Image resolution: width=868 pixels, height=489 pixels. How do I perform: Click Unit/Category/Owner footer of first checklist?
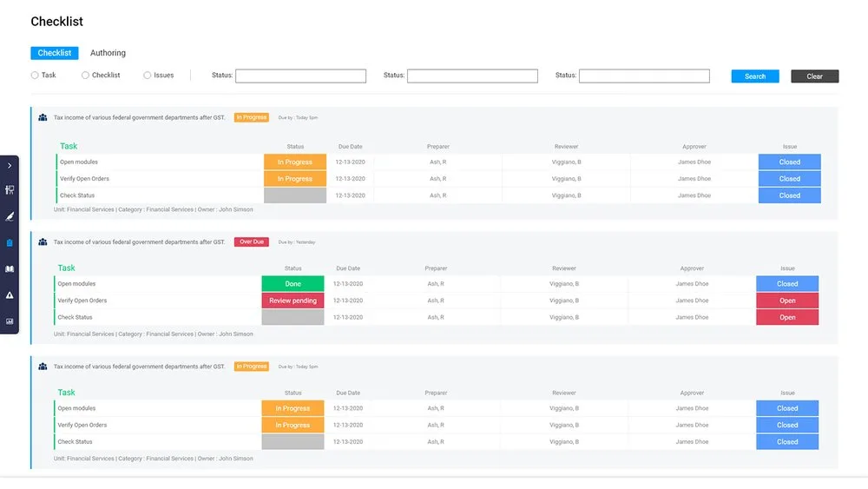[x=154, y=210]
